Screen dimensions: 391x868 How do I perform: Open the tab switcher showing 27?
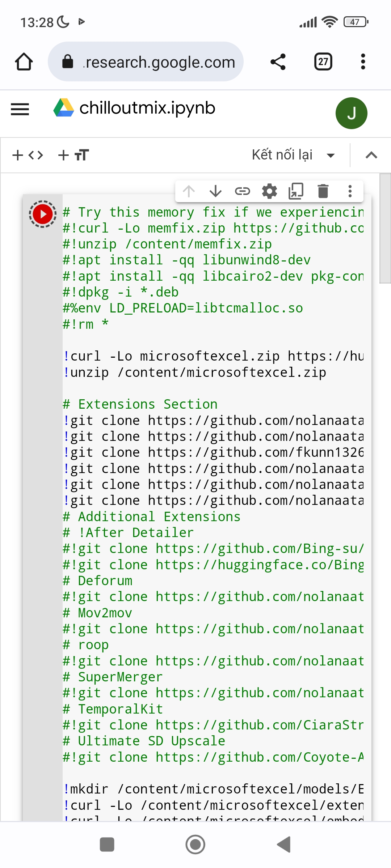(323, 62)
